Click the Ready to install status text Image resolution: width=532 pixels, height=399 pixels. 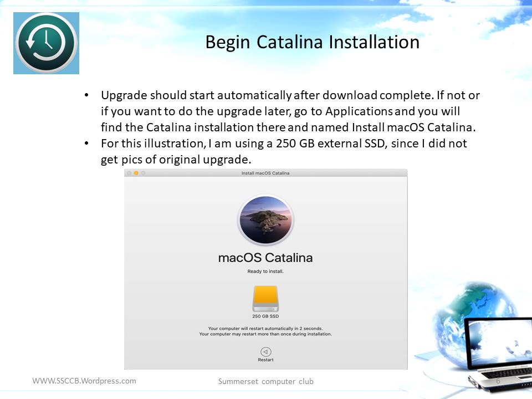pos(265,272)
